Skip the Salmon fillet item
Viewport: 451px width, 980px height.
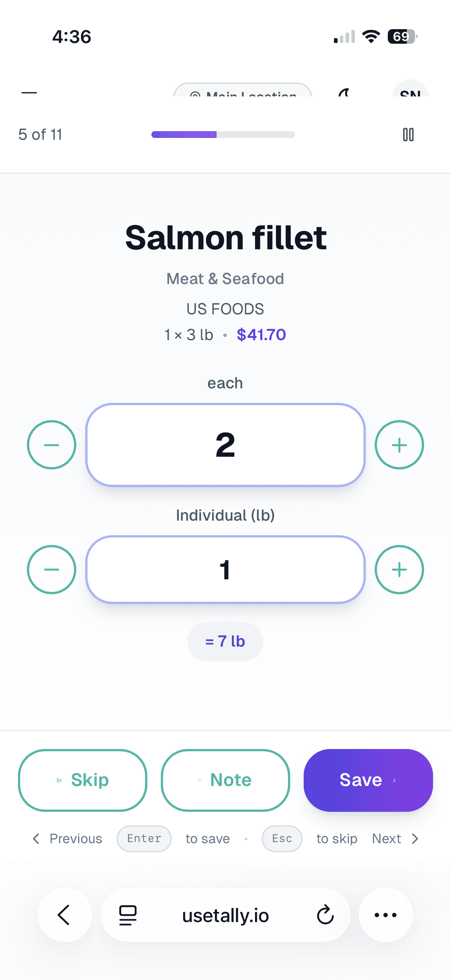pyautogui.click(x=82, y=780)
